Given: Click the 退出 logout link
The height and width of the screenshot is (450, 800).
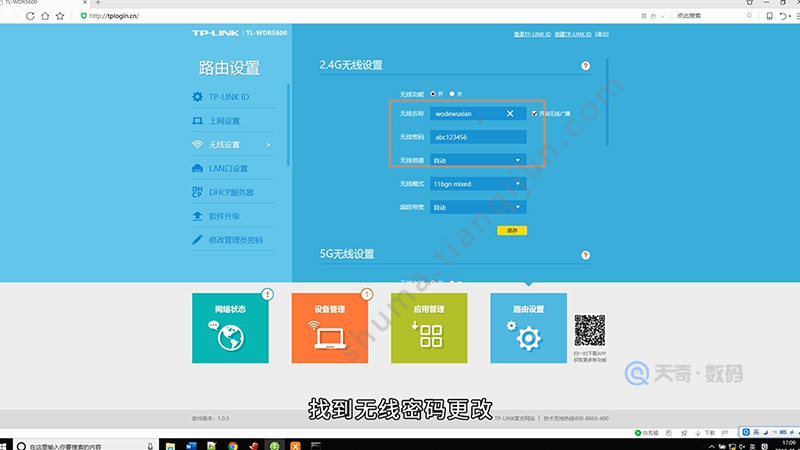Looking at the screenshot, I should click(602, 34).
